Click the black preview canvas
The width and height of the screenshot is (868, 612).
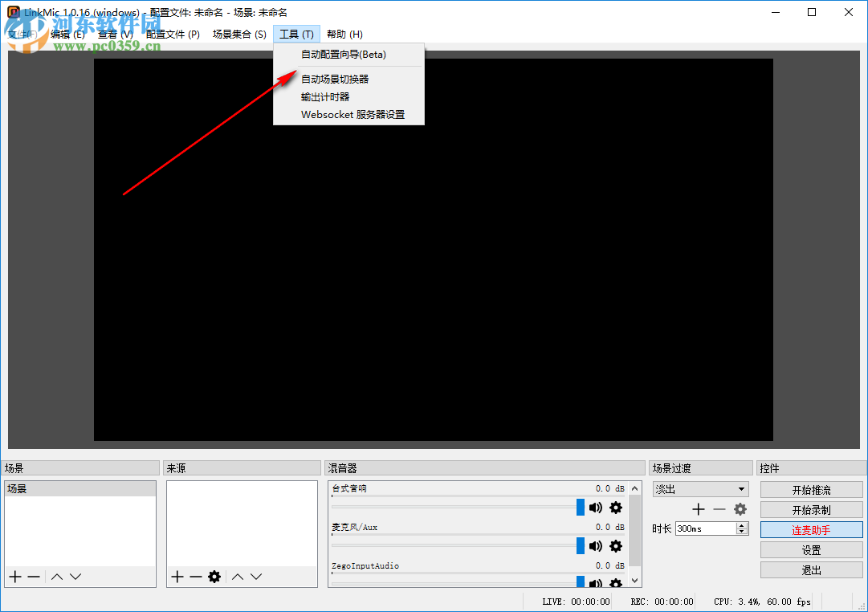pos(434,250)
